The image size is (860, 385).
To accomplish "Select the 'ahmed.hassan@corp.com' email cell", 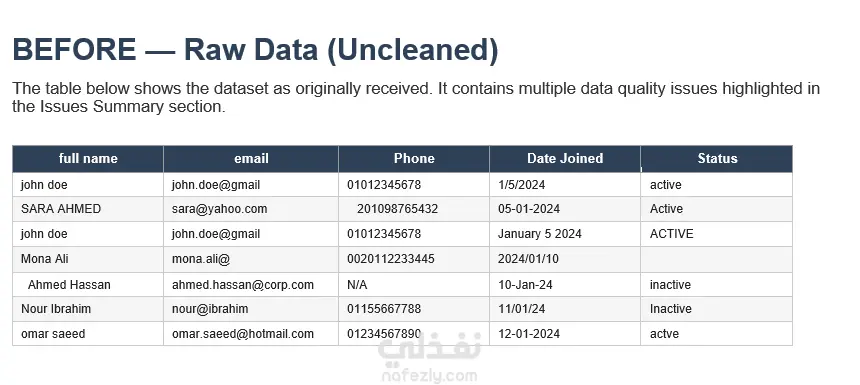I will (x=251, y=285).
